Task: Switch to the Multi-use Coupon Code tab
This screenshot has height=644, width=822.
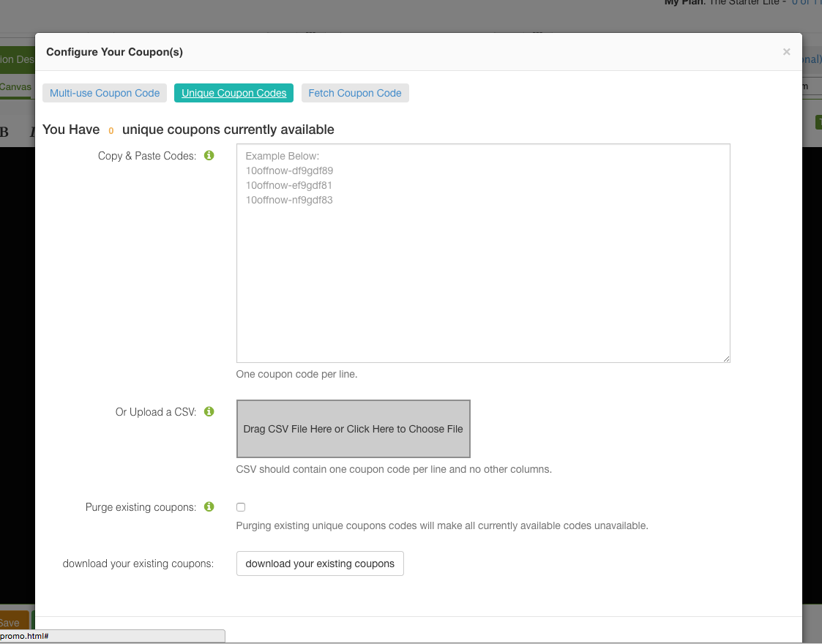Action: pos(104,93)
